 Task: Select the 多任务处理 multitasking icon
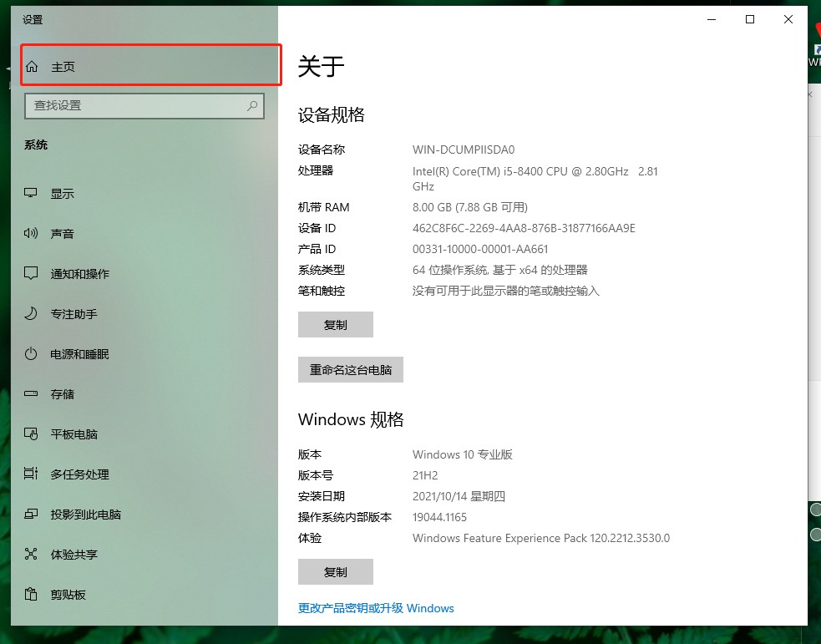(31, 474)
